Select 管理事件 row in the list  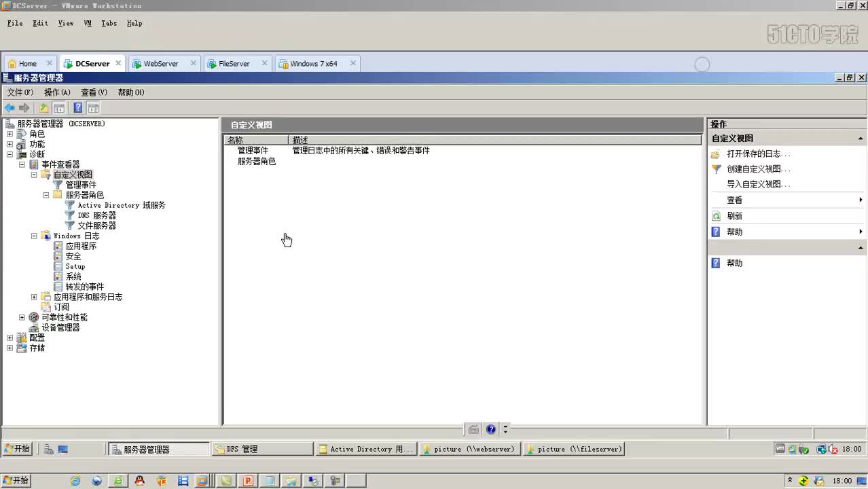tap(253, 151)
